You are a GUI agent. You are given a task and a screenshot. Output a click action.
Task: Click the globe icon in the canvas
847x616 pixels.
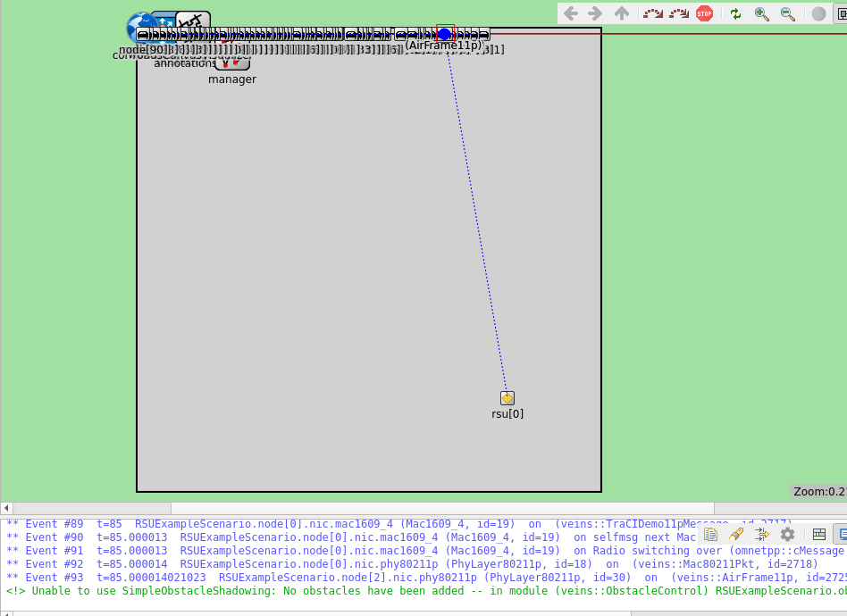point(138,27)
